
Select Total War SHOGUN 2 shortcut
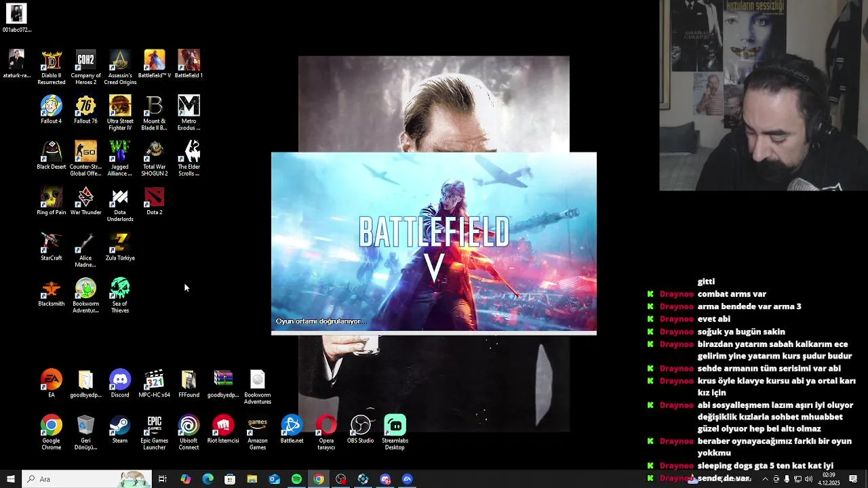155,159
